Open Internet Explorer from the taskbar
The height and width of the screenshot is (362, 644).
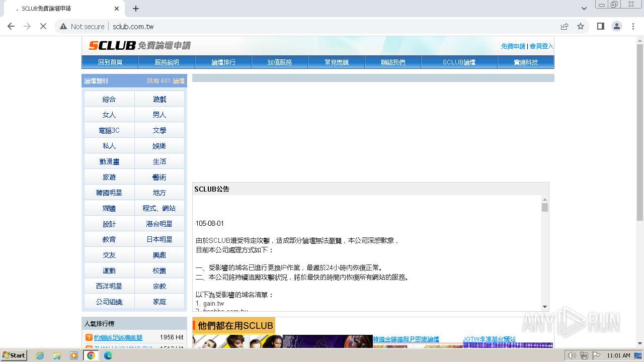(40, 355)
